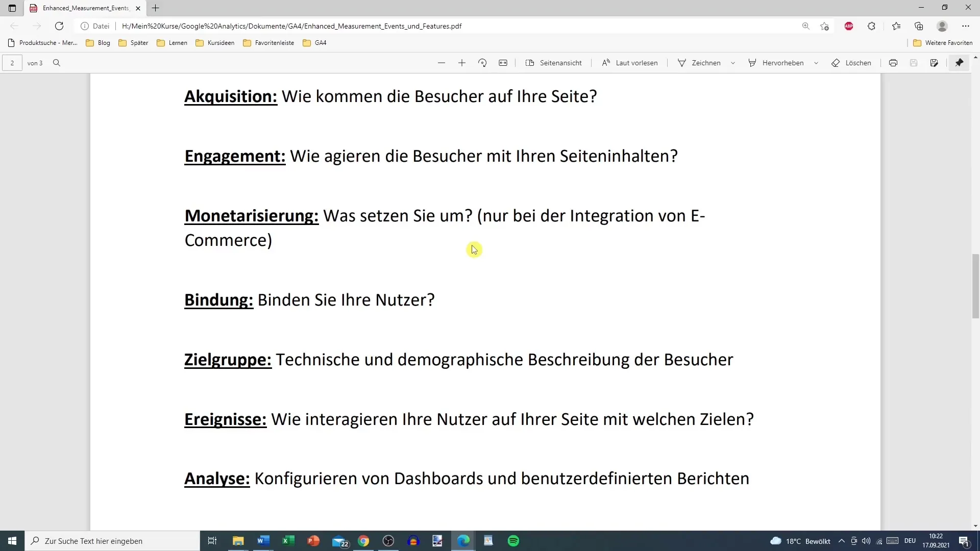Start Laut vorlesen read aloud
The width and height of the screenshot is (980, 551).
tap(630, 63)
